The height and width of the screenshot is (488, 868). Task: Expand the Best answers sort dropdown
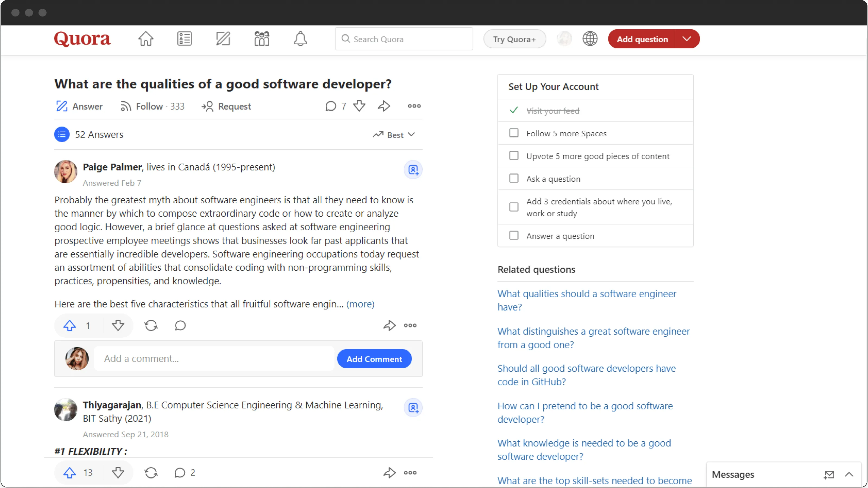(x=395, y=135)
